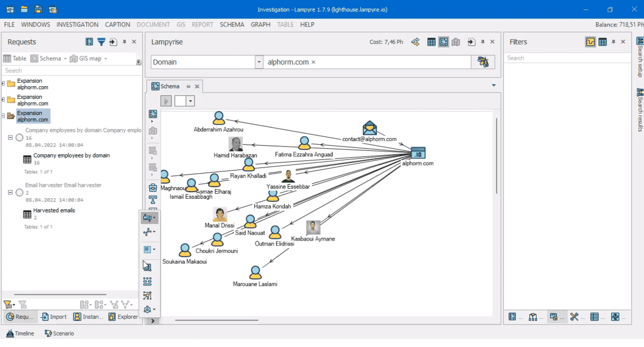
Task: Open the Domain type dropdown arrow
Action: pos(259,62)
